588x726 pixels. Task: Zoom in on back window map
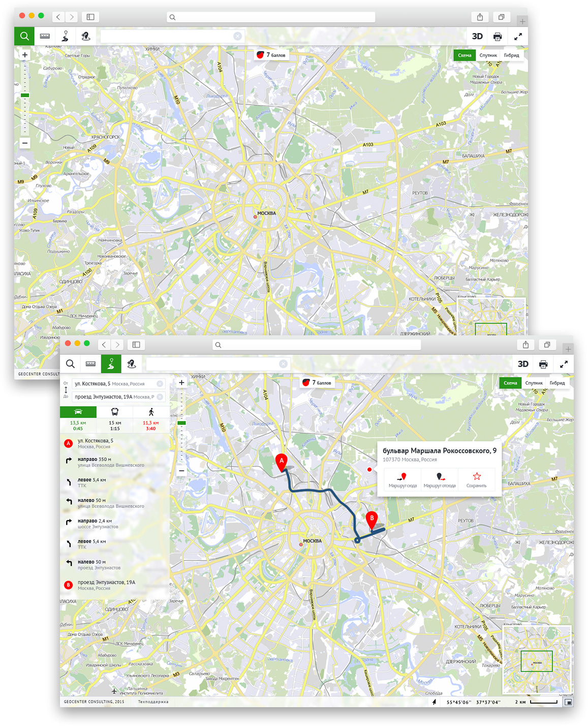(x=24, y=55)
